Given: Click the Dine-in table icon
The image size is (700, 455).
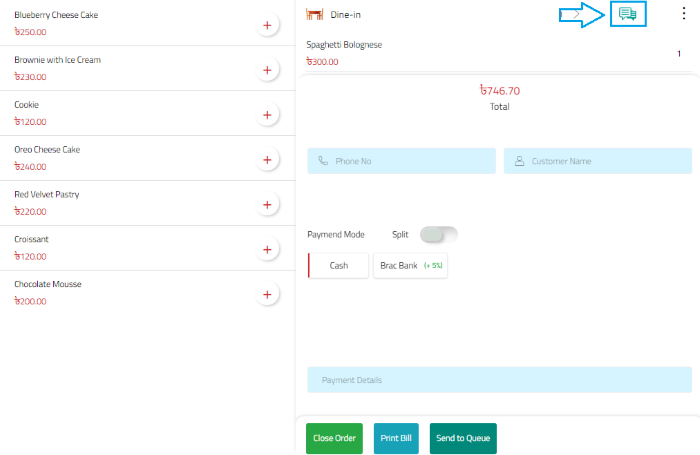Looking at the screenshot, I should point(315,14).
